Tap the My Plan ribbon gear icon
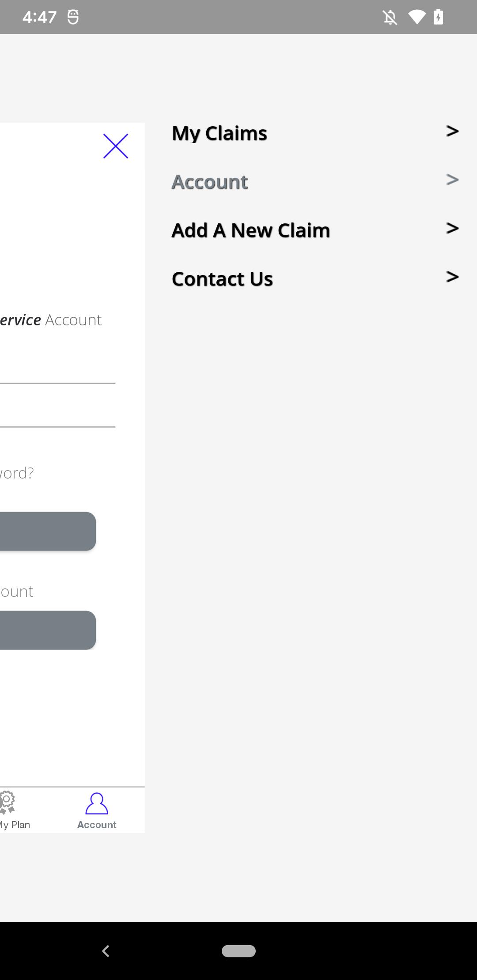The height and width of the screenshot is (980, 477). tap(7, 803)
